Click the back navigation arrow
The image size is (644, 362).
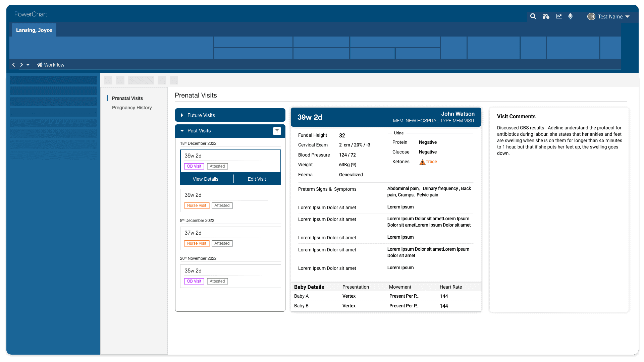tap(13, 65)
